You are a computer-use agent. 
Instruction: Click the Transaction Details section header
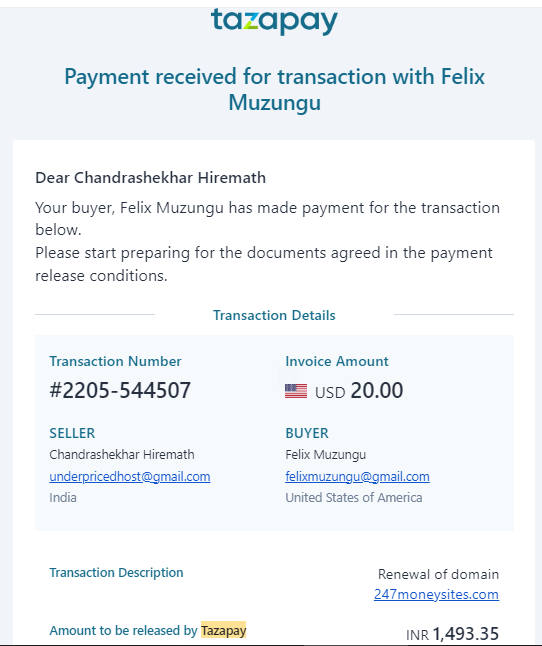coord(274,315)
